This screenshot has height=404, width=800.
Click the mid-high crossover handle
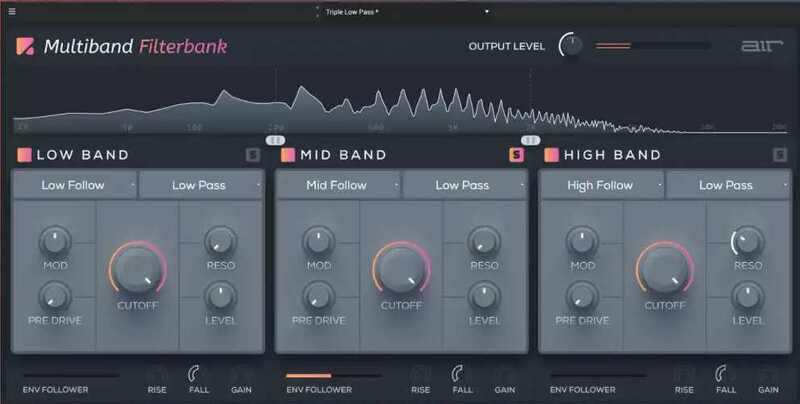531,140
